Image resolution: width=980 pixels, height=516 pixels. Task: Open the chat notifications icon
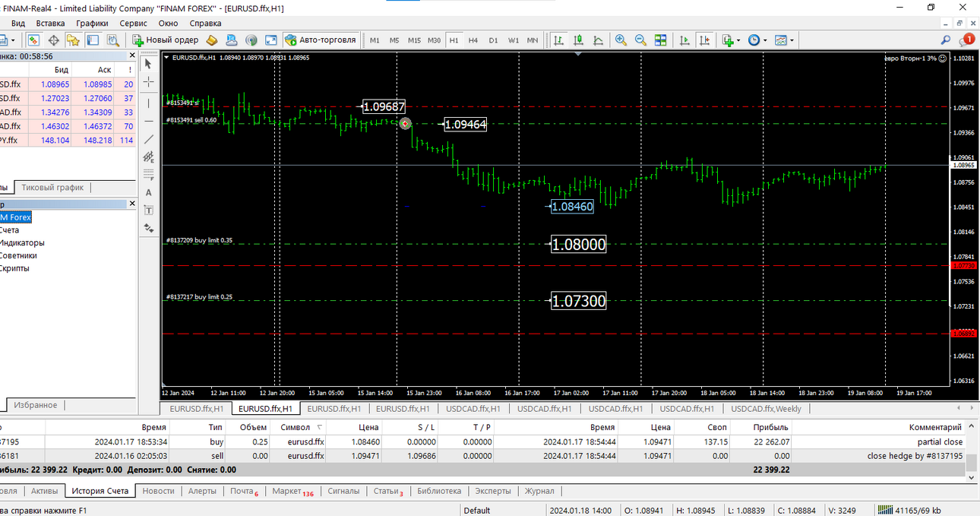pyautogui.click(x=967, y=40)
